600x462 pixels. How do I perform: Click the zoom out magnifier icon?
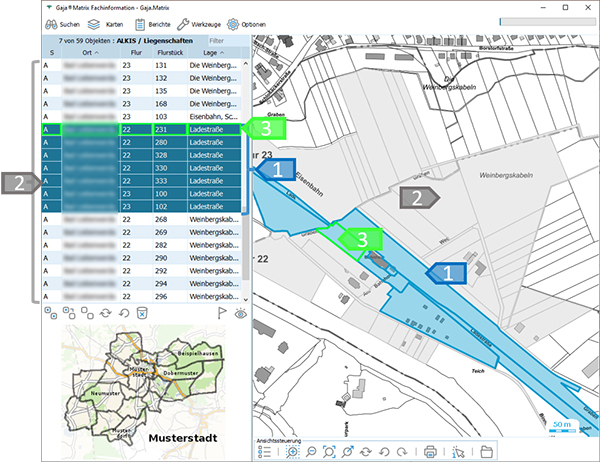[x=311, y=451]
